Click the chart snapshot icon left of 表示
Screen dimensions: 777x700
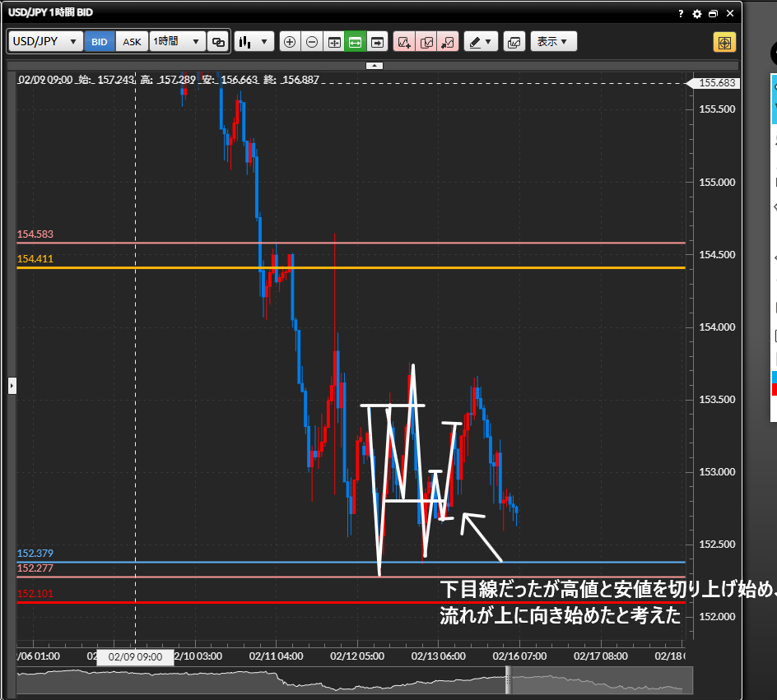pyautogui.click(x=514, y=42)
